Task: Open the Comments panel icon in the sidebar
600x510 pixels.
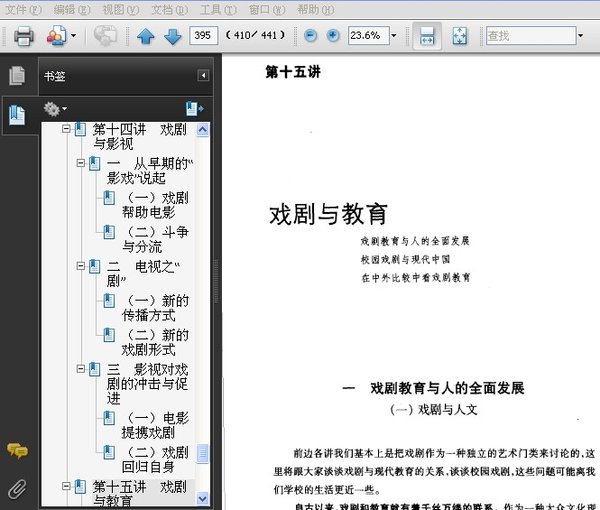Action: pos(16,451)
